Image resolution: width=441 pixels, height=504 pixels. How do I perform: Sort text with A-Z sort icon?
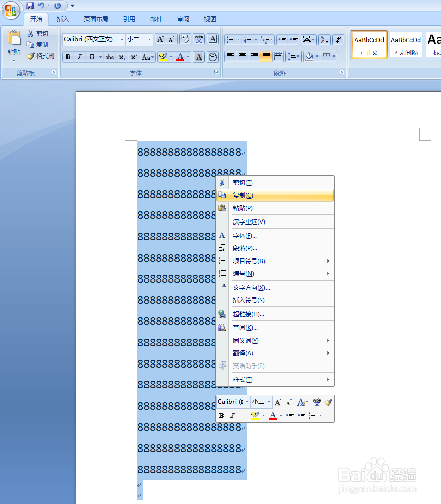pos(325,40)
